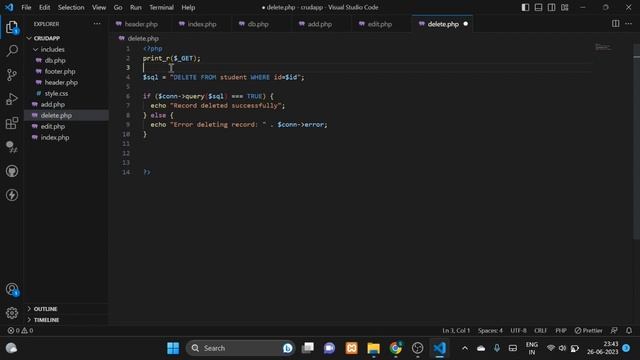
Task: Open the Help menu
Action: 188,7
